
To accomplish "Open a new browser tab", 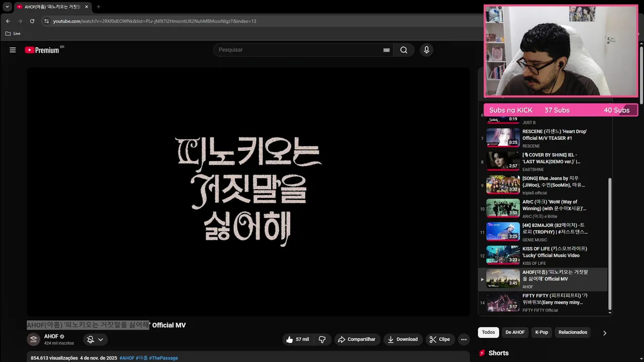I will click(98, 7).
